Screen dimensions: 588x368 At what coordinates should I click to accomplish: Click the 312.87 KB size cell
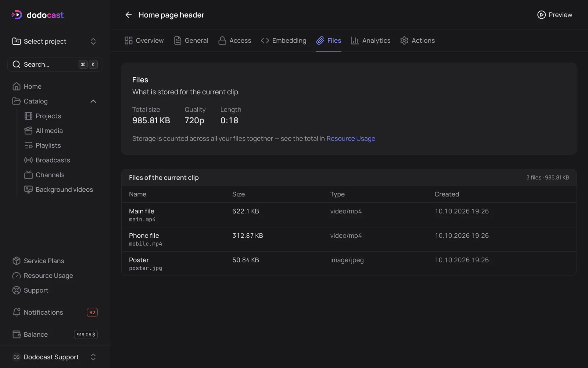pos(248,236)
